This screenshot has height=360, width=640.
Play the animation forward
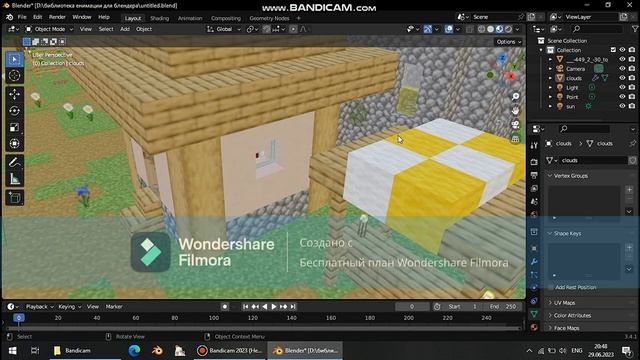tap(274, 307)
